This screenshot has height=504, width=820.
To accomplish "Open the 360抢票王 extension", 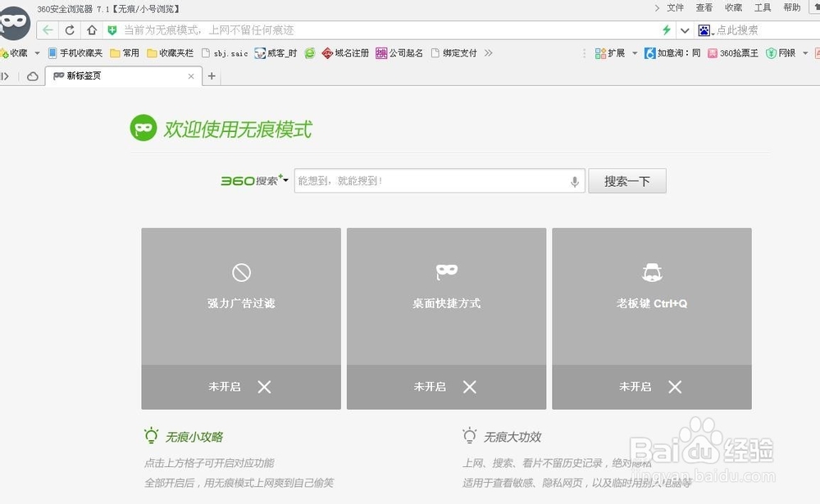I will (732, 52).
